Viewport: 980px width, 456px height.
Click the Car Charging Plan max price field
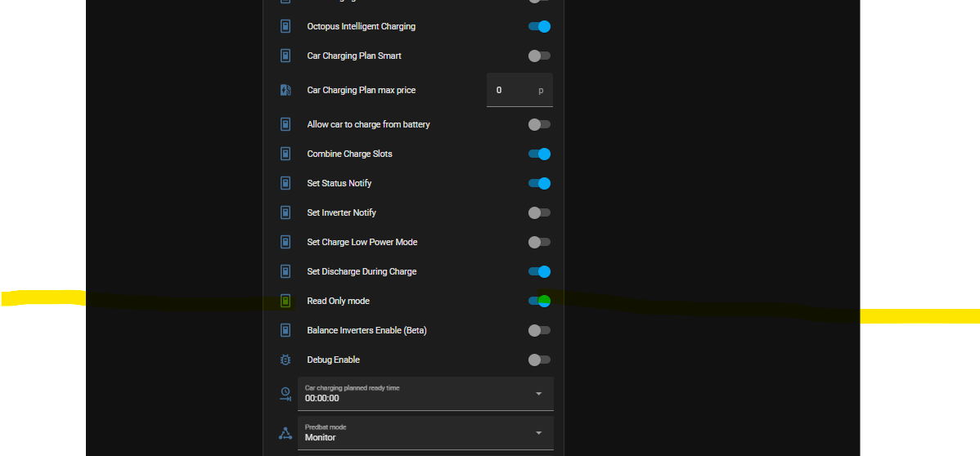point(519,90)
